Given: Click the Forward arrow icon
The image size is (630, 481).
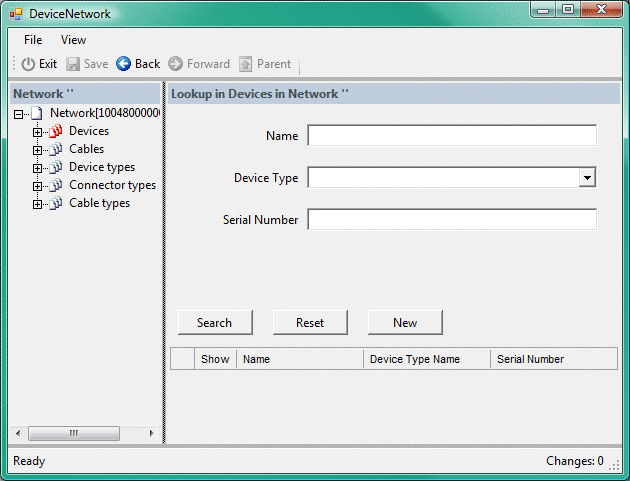Looking at the screenshot, I should [175, 63].
